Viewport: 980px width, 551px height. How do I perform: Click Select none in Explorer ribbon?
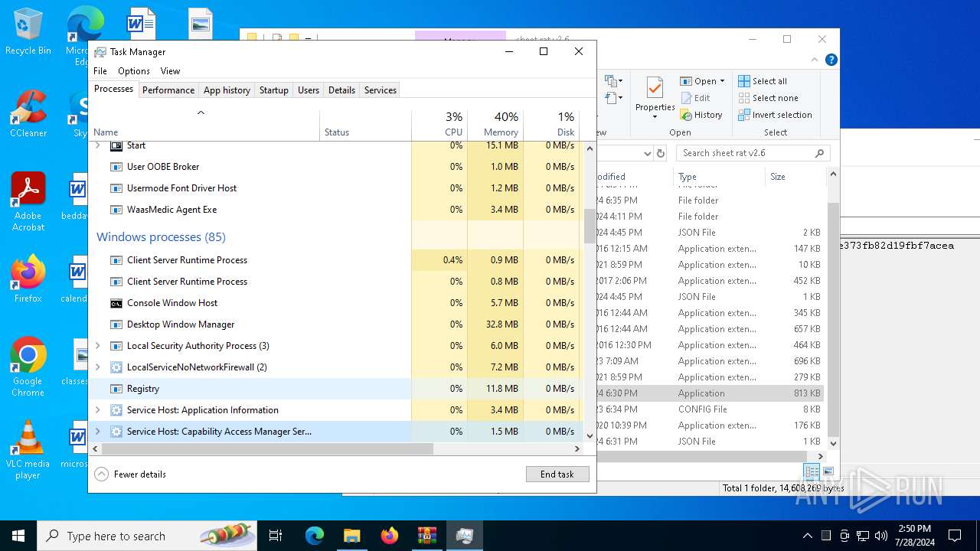pyautogui.click(x=768, y=98)
